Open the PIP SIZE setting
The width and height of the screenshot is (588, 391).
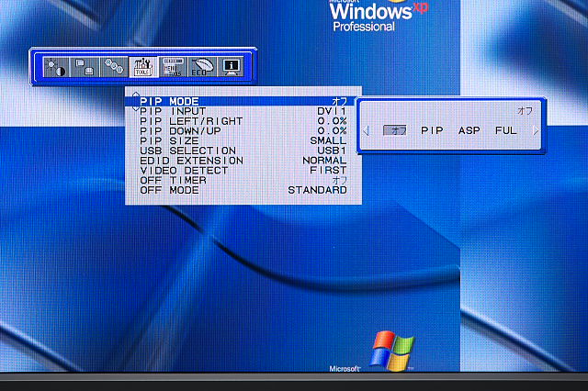[243, 140]
